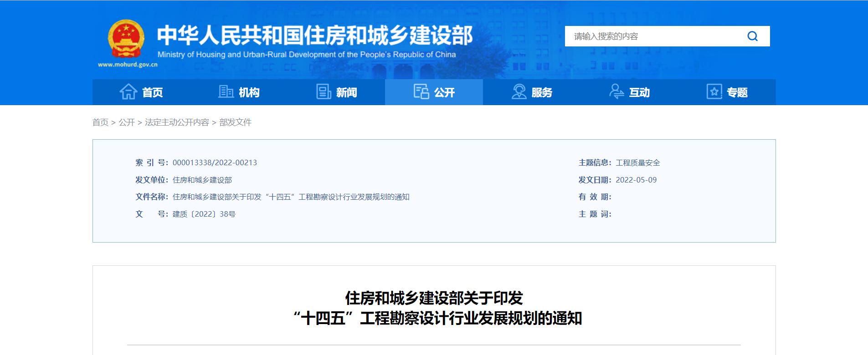The height and width of the screenshot is (355, 868).
Task: Click the national emblem logo
Action: (126, 39)
